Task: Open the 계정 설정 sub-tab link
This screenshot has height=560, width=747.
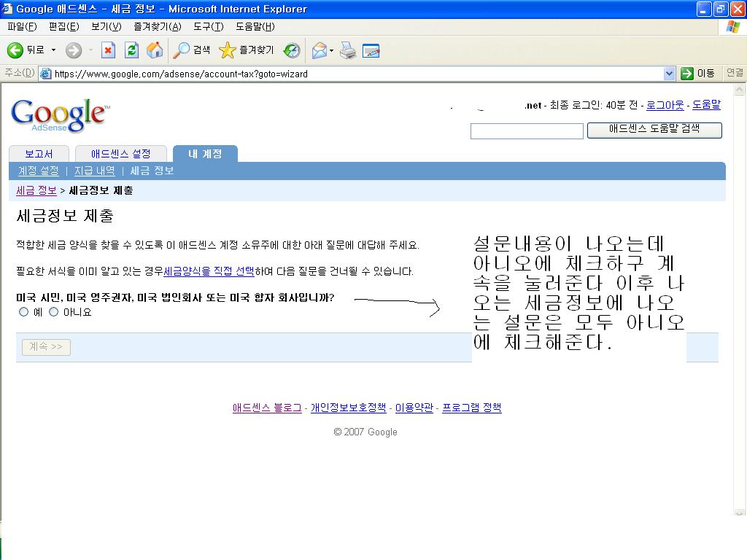Action: [x=38, y=171]
